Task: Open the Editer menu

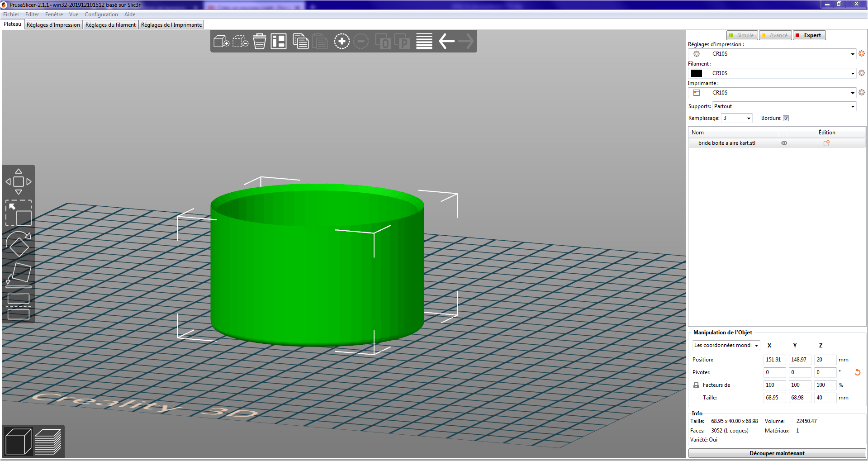Action: (x=32, y=14)
